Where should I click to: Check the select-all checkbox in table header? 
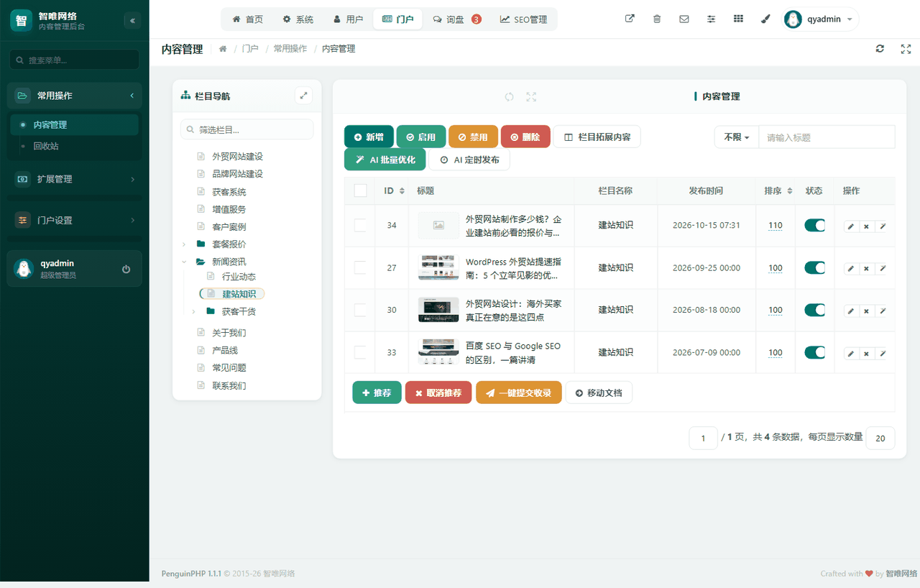point(360,190)
